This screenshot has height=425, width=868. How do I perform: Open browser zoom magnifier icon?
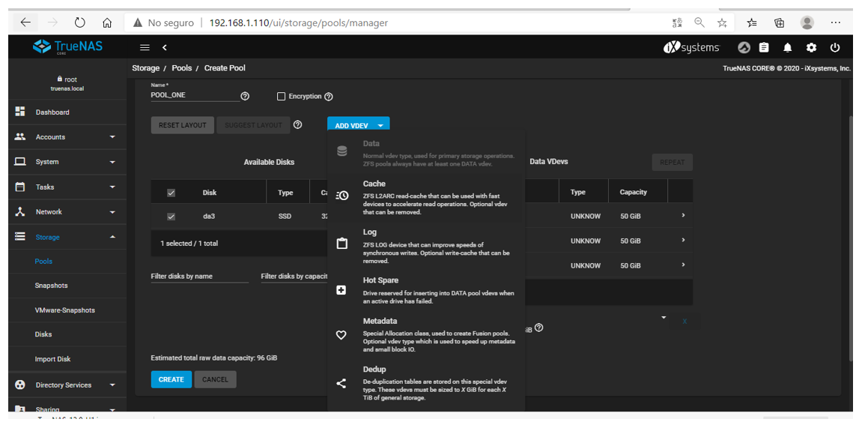point(699,22)
